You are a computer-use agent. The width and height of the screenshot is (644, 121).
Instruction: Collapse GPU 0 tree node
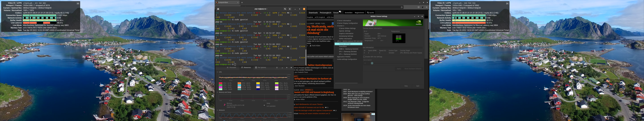[x=336, y=41]
